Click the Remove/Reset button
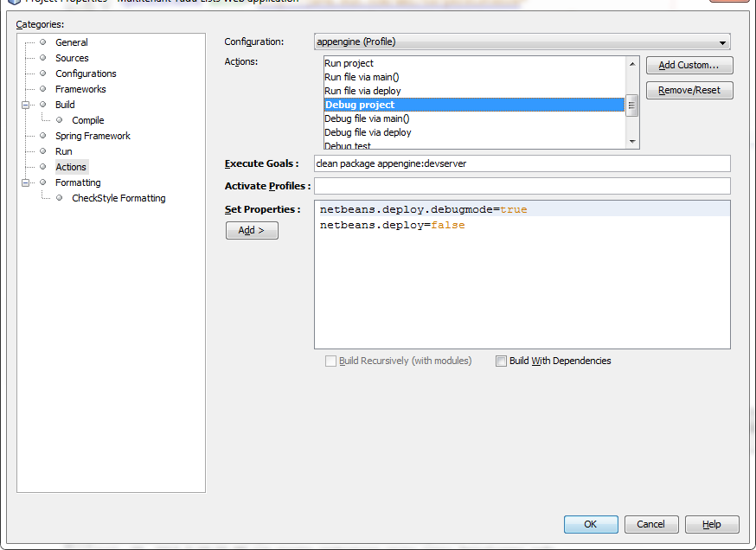The width and height of the screenshot is (756, 550). (689, 90)
